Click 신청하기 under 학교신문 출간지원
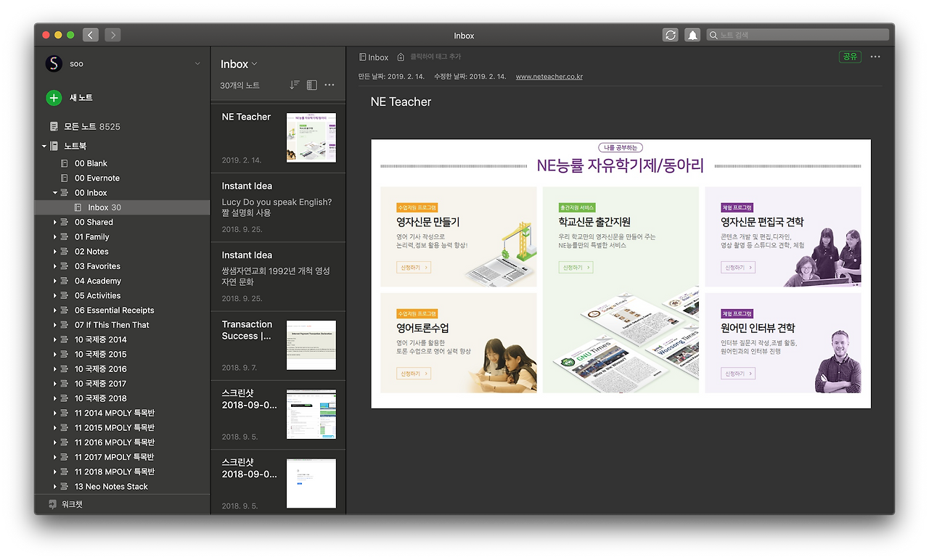 click(576, 268)
